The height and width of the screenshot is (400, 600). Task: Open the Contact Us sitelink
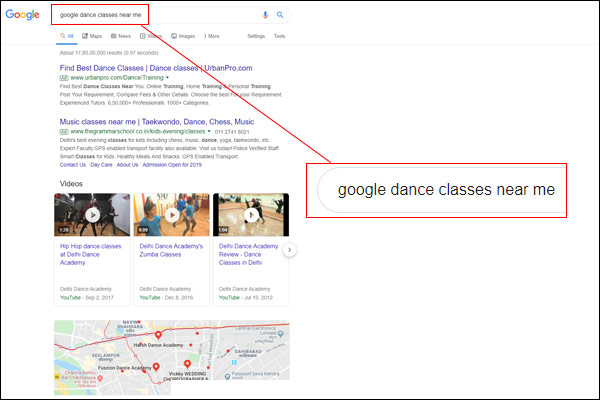[73, 165]
